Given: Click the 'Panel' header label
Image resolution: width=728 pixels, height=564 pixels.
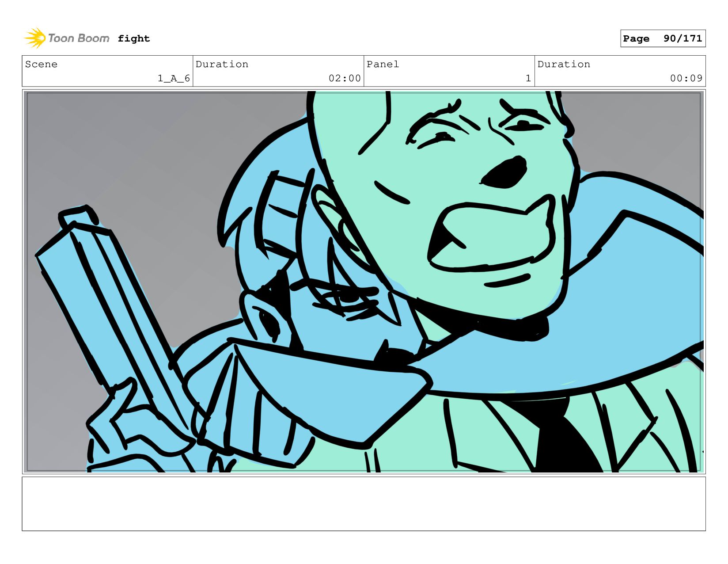Looking at the screenshot, I should [x=383, y=64].
